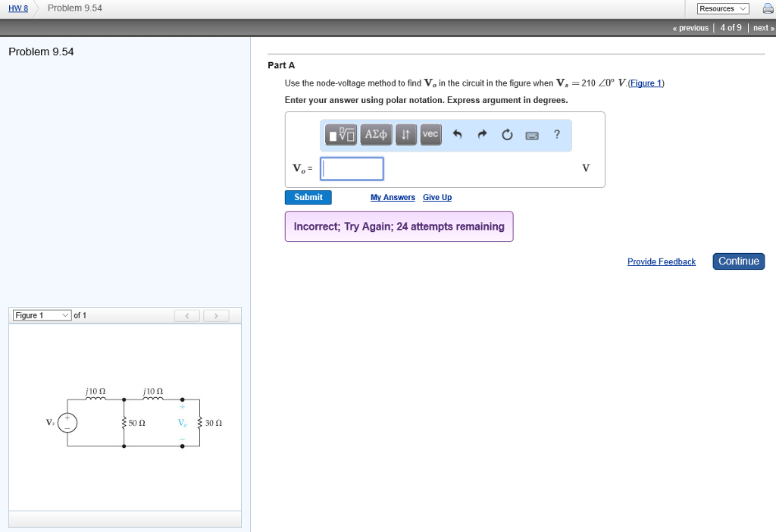The image size is (776, 532).
Task: Open the HW 8 assignment link
Action: [17, 8]
